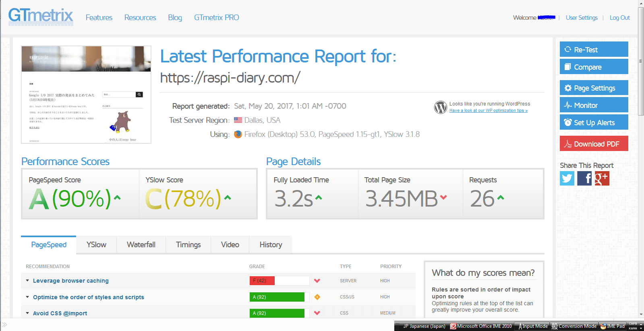Click the YSlow Score up arrow
This screenshot has height=331, width=644.
(228, 197)
